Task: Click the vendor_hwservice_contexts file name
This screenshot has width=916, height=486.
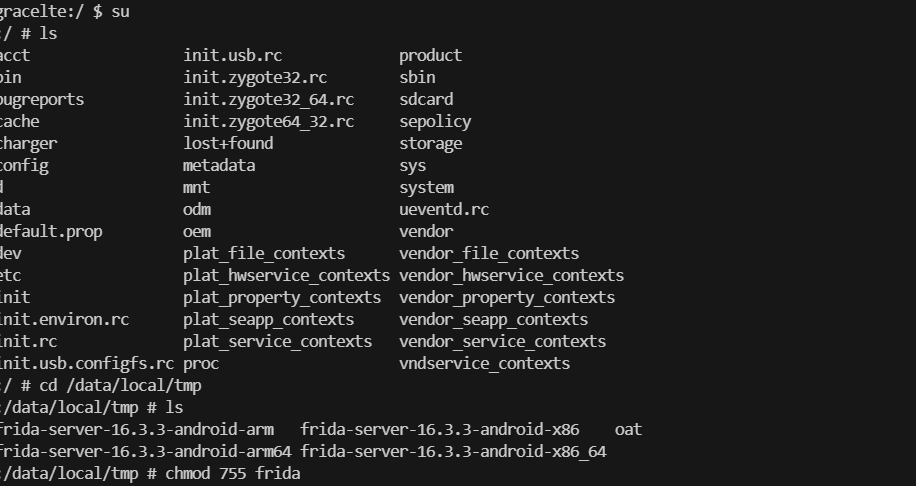Action: pos(511,275)
